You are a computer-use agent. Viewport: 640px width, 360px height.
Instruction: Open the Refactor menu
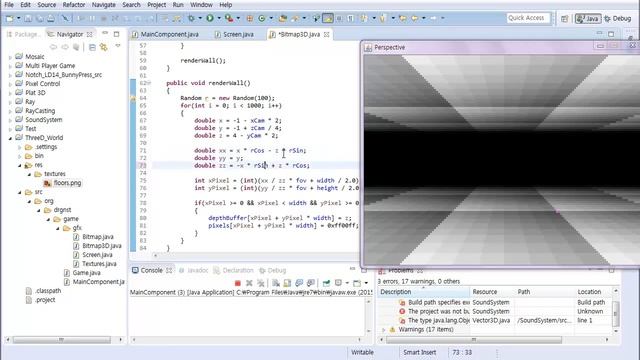[74, 5]
